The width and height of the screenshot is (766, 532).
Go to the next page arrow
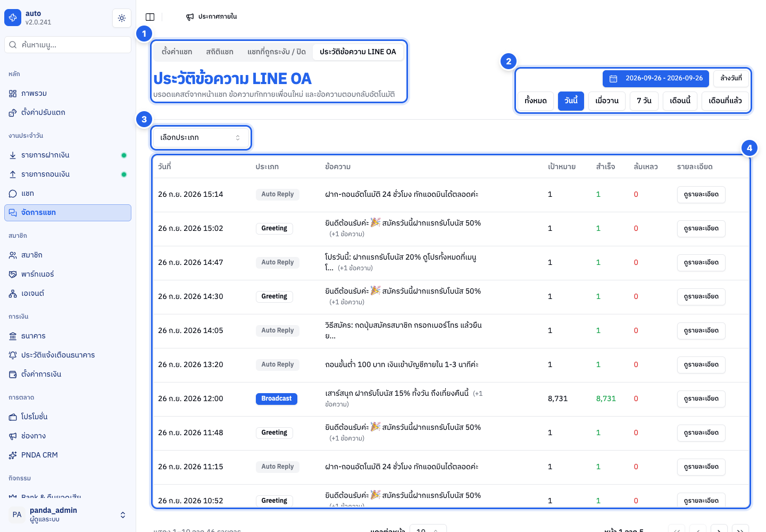(x=719, y=529)
